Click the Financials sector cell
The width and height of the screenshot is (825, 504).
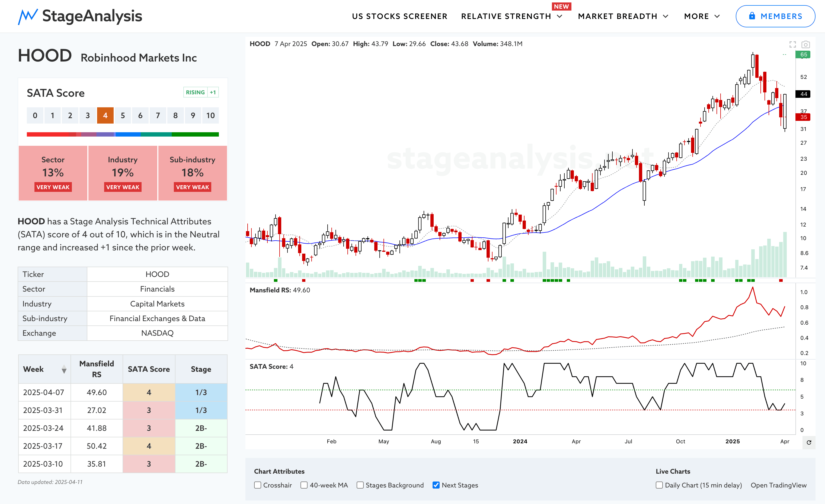pyautogui.click(x=157, y=289)
